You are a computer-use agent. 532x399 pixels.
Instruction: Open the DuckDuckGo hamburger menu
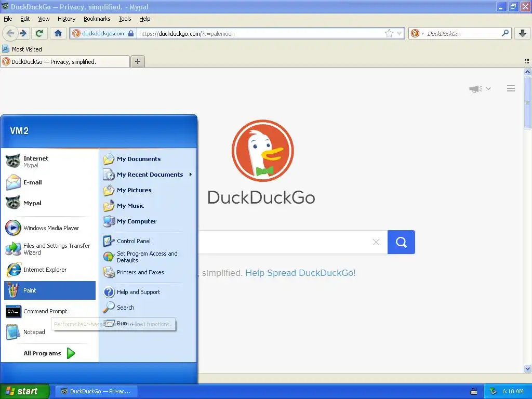pyautogui.click(x=511, y=88)
